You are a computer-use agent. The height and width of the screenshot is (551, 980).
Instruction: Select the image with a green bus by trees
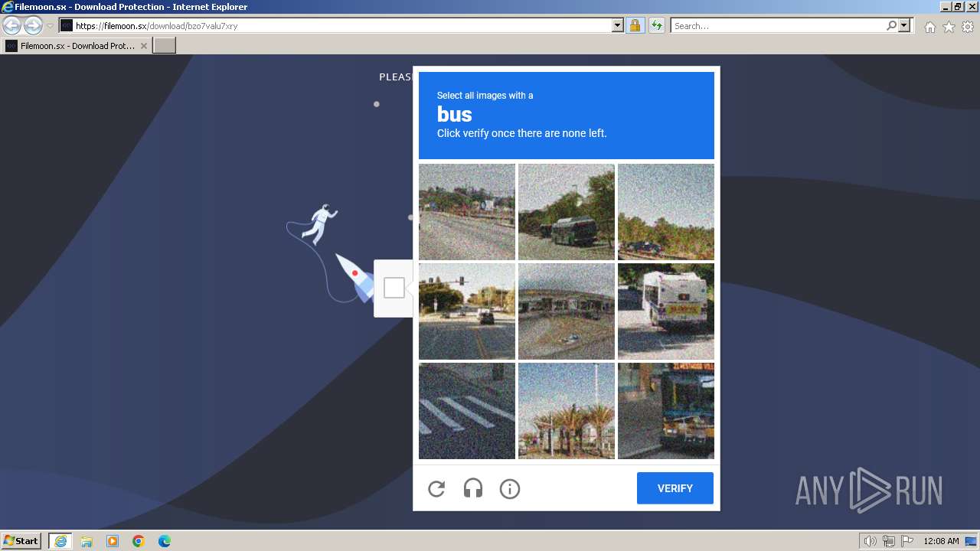pos(567,212)
